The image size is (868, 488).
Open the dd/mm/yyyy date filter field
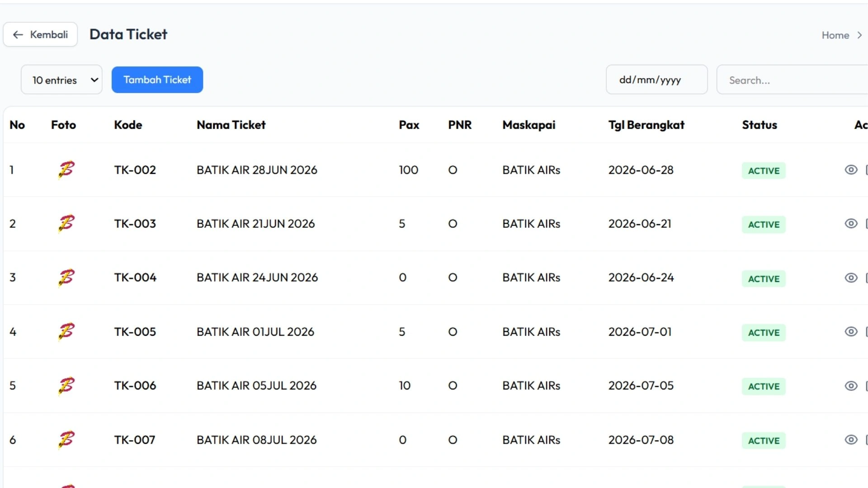click(x=656, y=80)
